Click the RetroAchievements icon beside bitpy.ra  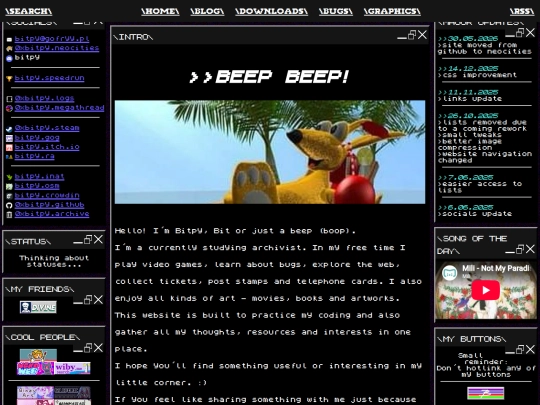click(x=9, y=157)
